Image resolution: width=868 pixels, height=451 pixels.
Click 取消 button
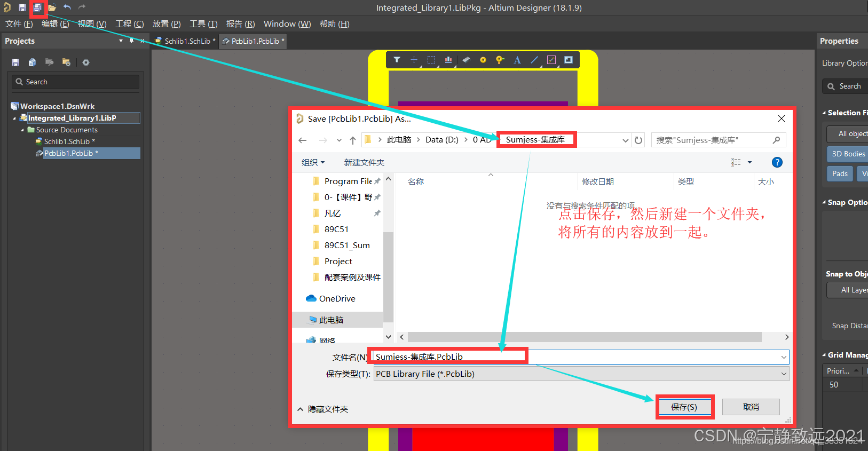(x=751, y=407)
